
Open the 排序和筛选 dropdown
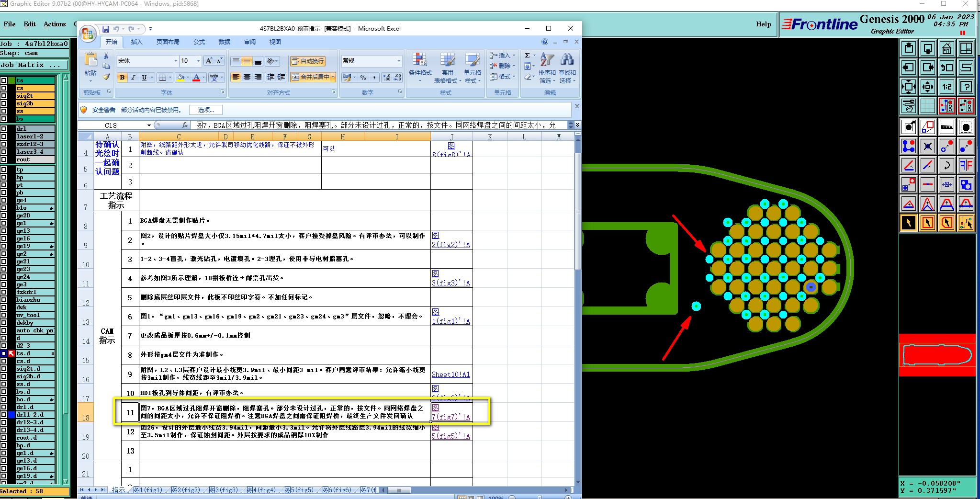547,68
